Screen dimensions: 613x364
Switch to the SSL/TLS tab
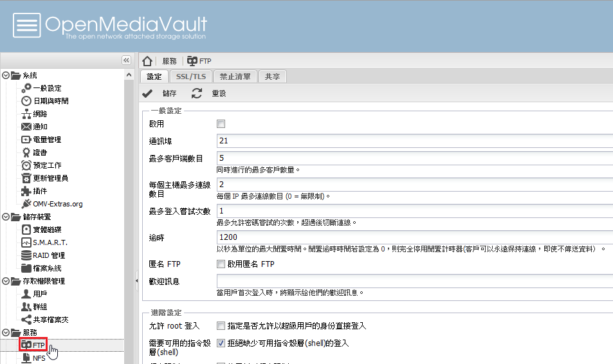[x=191, y=77]
